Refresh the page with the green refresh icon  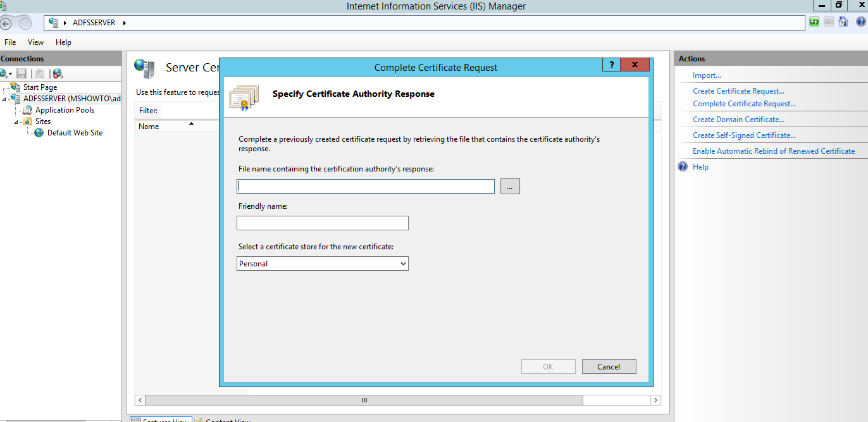coord(814,22)
